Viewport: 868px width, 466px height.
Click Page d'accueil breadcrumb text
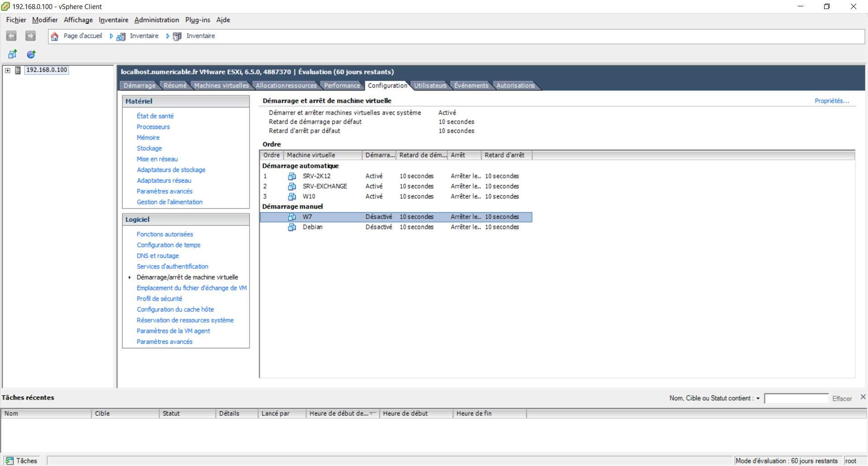[83, 36]
